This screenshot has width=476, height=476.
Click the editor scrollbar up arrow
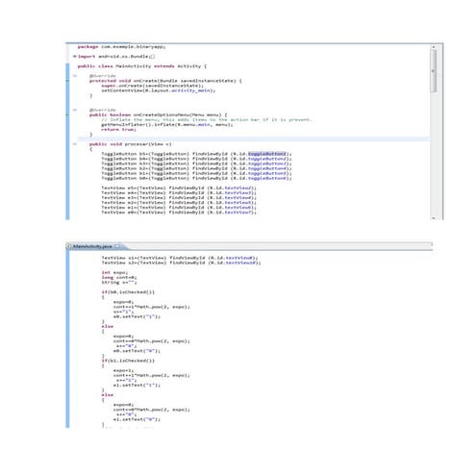[434, 47]
